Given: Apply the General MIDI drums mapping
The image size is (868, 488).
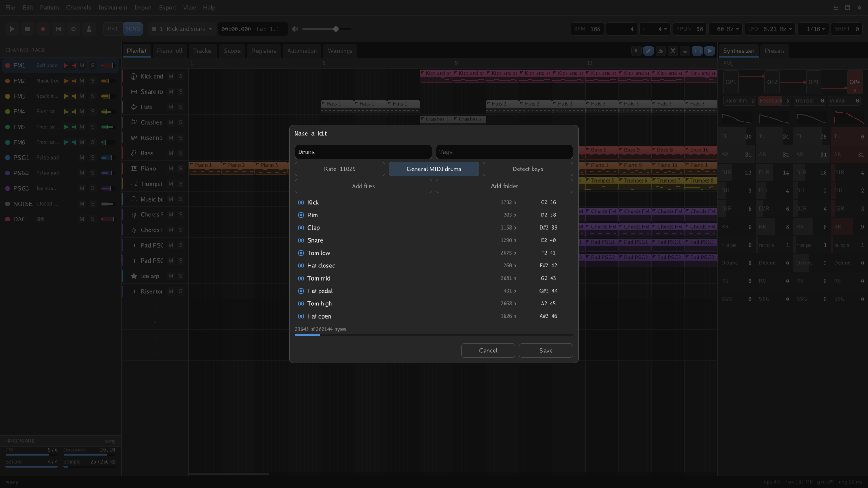Looking at the screenshot, I should coord(434,169).
